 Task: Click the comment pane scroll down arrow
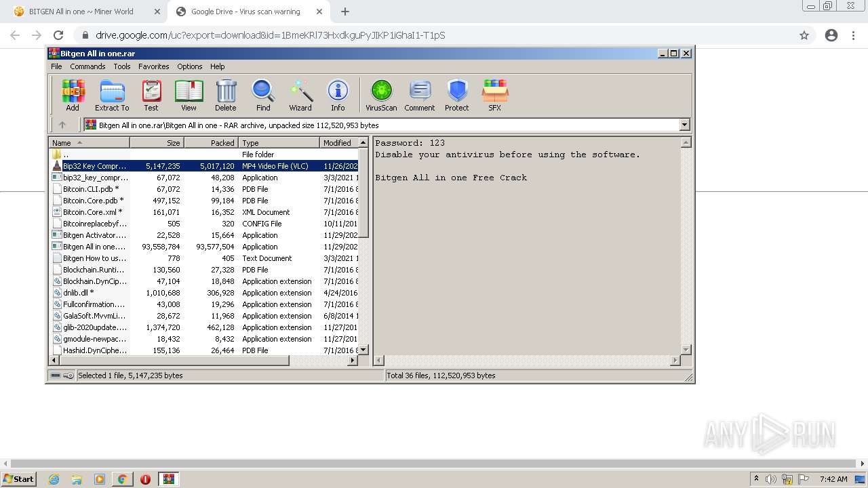[686, 350]
